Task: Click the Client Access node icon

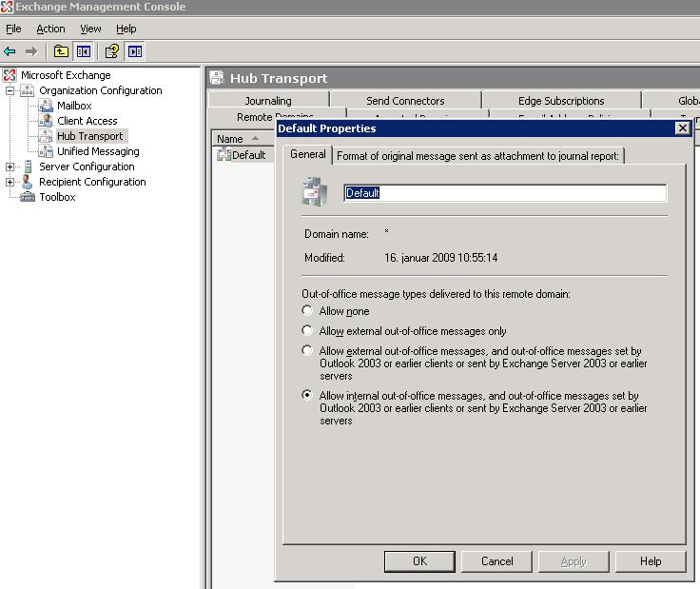Action: coord(46,121)
